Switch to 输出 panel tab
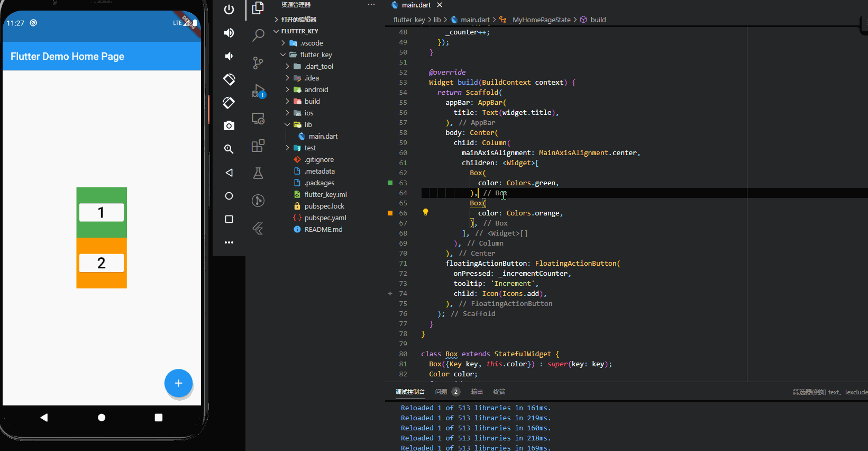The image size is (868, 451). [x=477, y=392]
